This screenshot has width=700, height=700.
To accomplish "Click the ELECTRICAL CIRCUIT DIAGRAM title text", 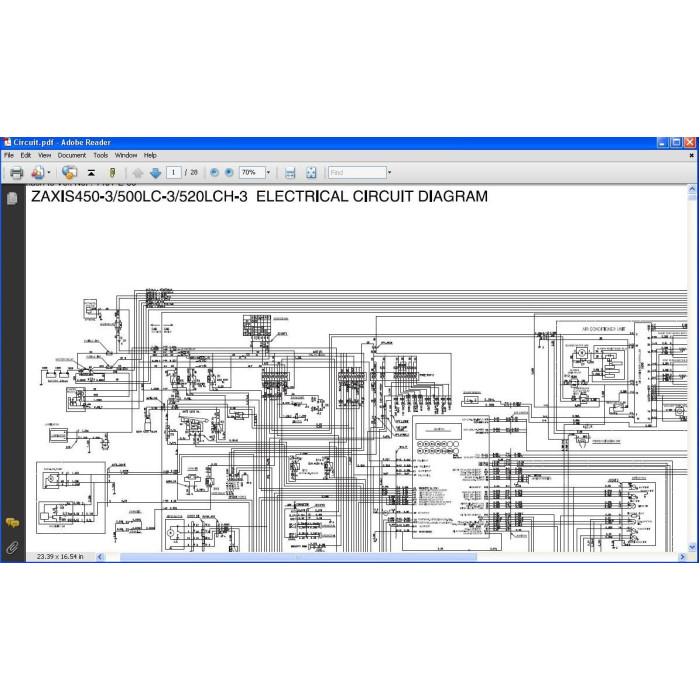I will pos(372,196).
